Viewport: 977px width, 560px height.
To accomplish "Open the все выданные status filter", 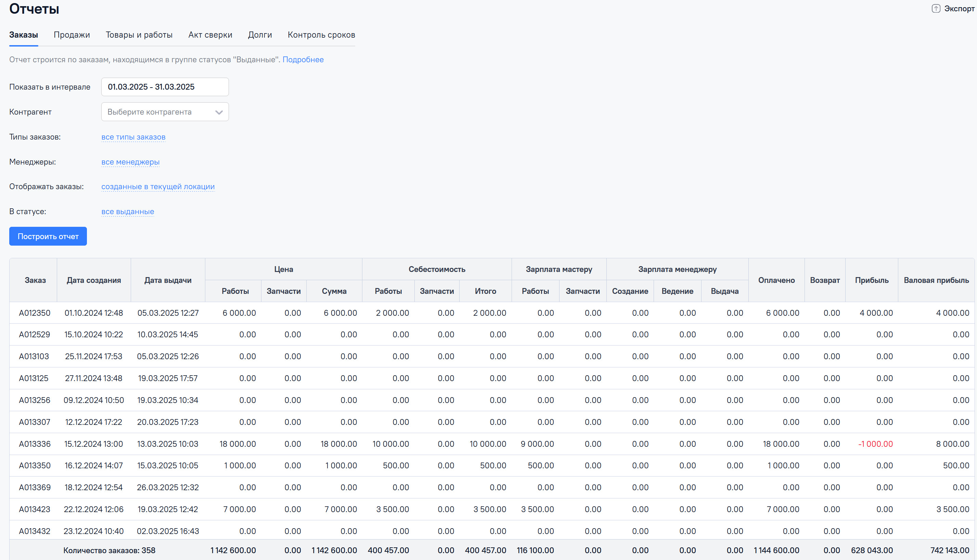I will click(x=128, y=212).
